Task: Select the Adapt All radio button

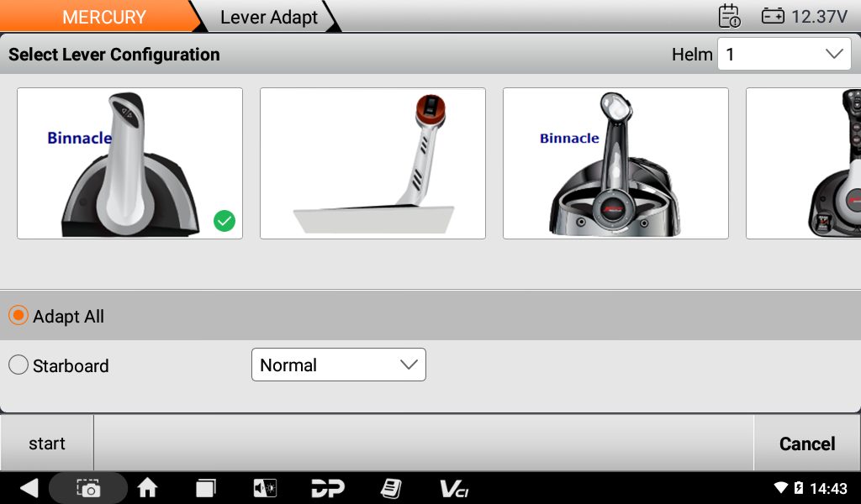Action: [x=18, y=316]
